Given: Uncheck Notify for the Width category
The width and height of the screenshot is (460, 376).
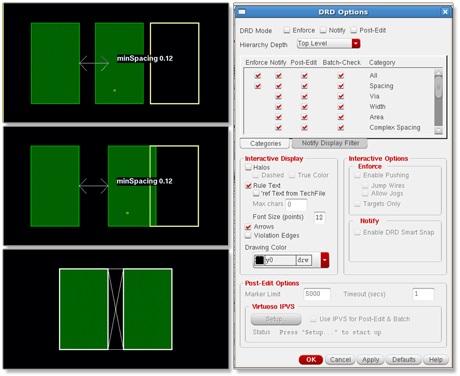Looking at the screenshot, I should [279, 107].
